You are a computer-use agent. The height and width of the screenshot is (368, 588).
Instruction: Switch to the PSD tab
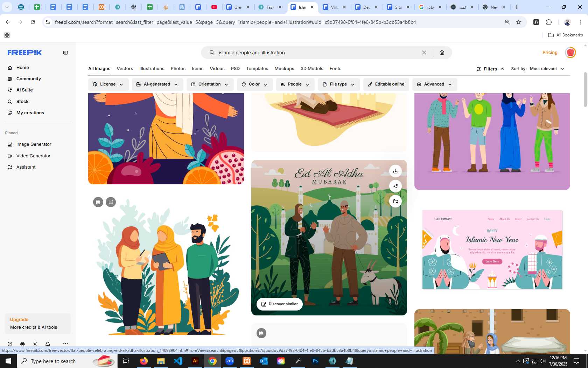pyautogui.click(x=235, y=69)
